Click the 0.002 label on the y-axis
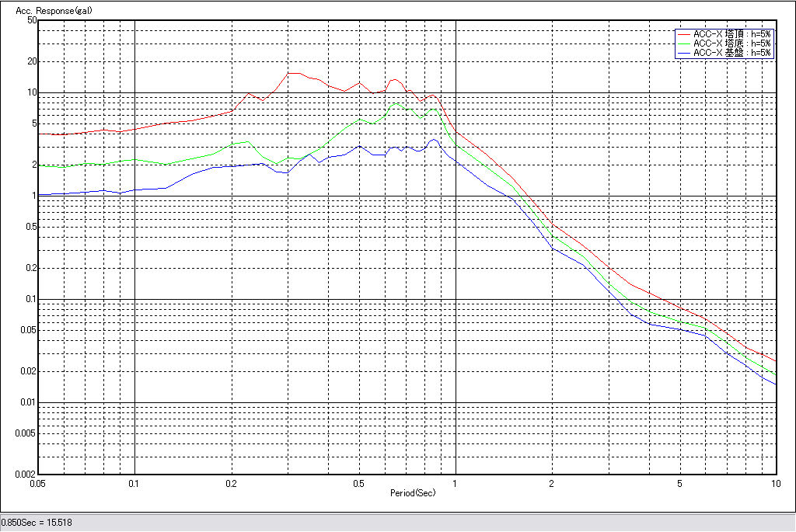This screenshot has width=796, height=532. pos(26,475)
